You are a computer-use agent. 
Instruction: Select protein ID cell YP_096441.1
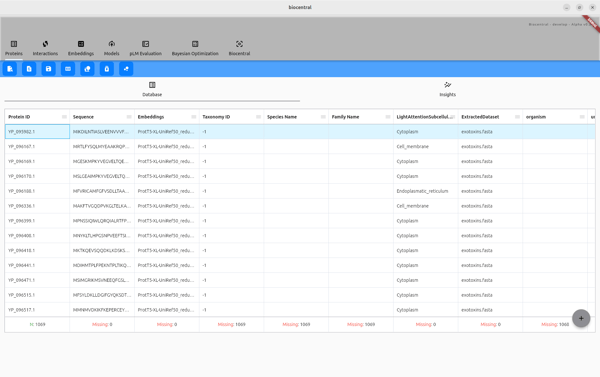tap(37, 265)
